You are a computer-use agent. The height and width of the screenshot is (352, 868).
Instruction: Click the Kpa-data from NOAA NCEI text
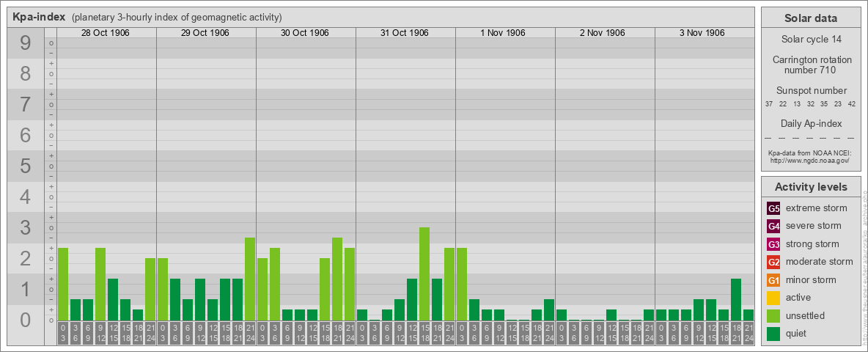tap(810, 153)
